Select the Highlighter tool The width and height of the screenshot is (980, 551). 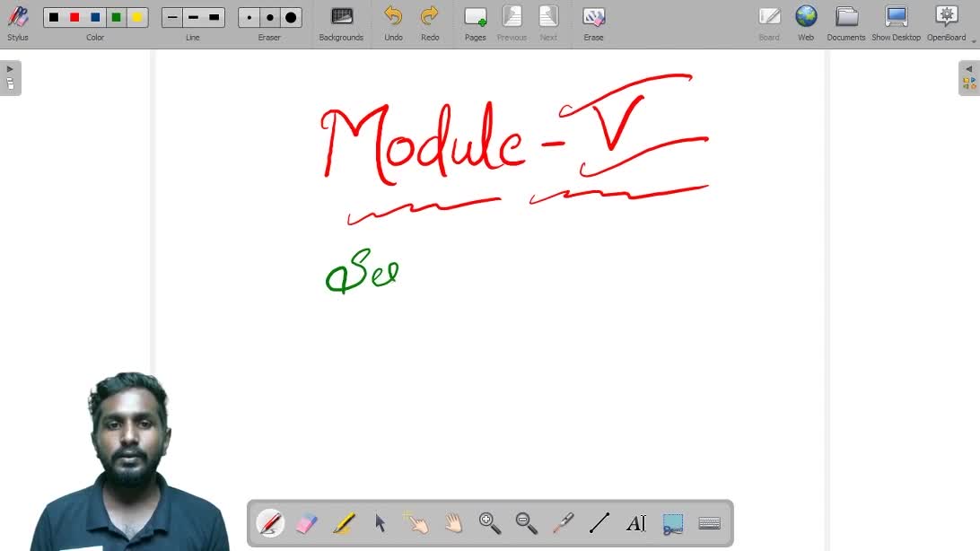click(x=344, y=523)
